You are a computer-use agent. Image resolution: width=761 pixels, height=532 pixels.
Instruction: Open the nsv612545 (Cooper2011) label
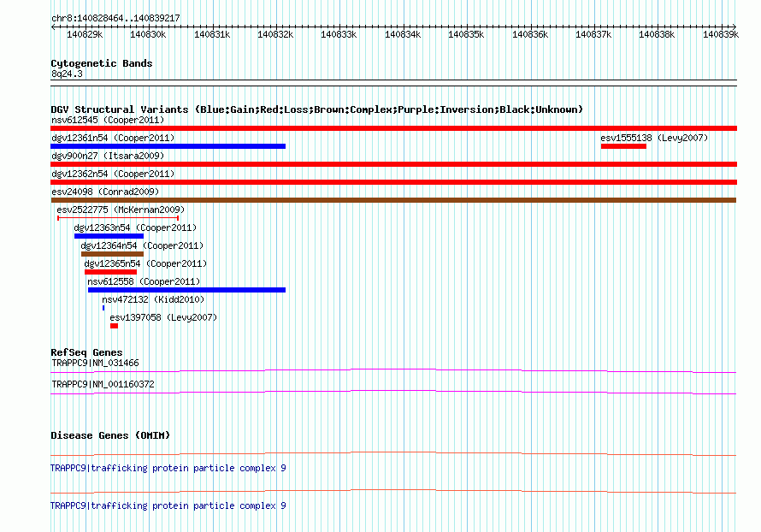pos(108,120)
